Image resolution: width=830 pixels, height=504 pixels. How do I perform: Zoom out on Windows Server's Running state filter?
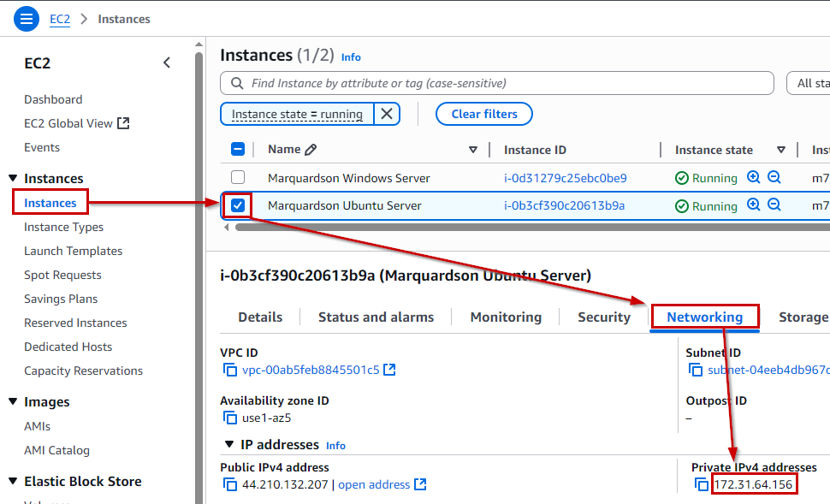pyautogui.click(x=774, y=178)
